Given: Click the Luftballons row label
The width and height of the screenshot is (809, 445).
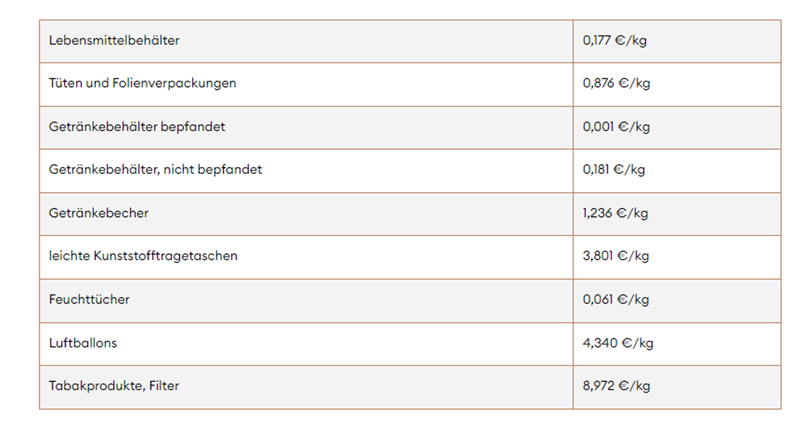Looking at the screenshot, I should click(x=83, y=343).
